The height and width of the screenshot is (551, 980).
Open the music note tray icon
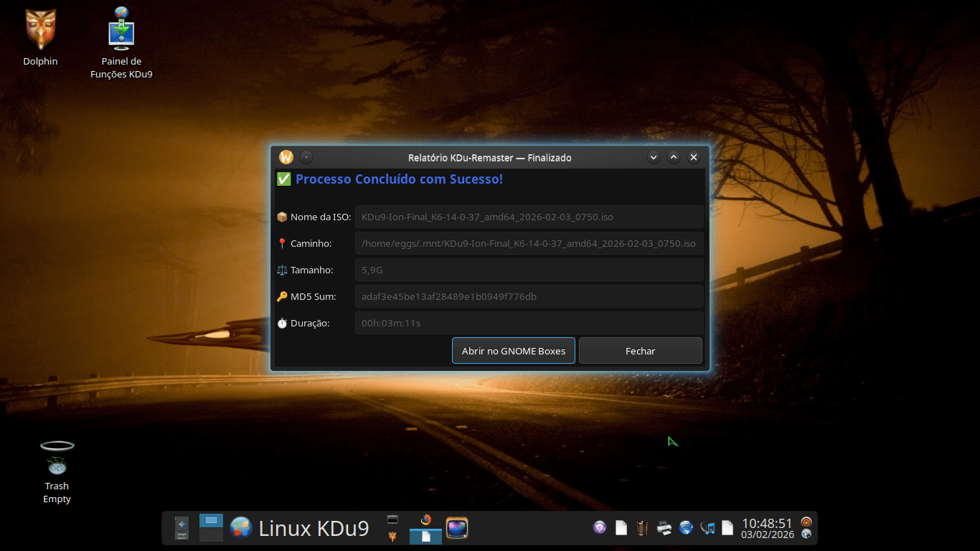[x=707, y=528]
